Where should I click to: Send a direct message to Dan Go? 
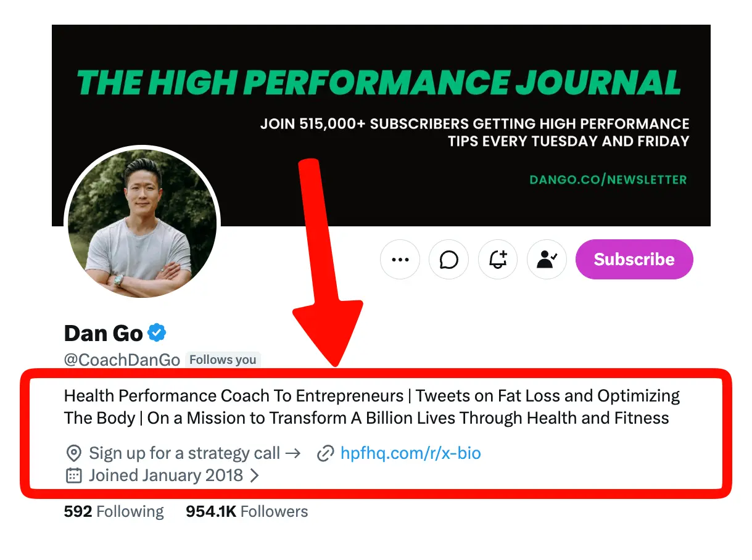tap(448, 259)
